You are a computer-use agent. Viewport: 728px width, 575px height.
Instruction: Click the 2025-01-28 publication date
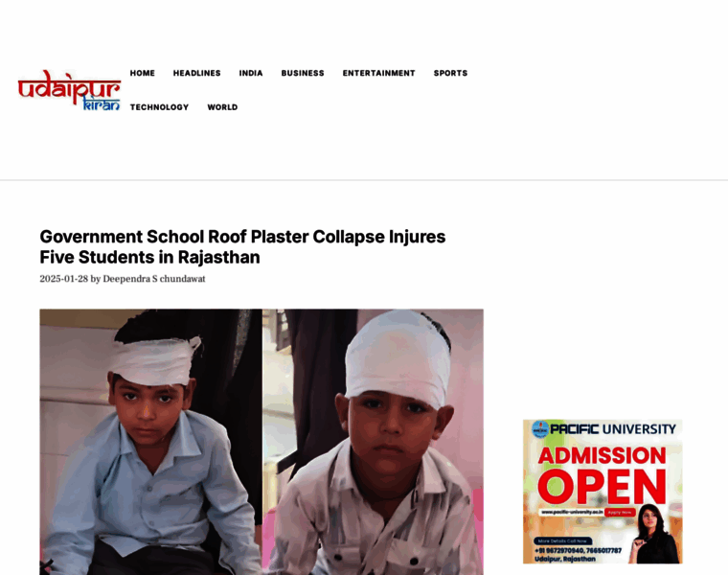(63, 279)
